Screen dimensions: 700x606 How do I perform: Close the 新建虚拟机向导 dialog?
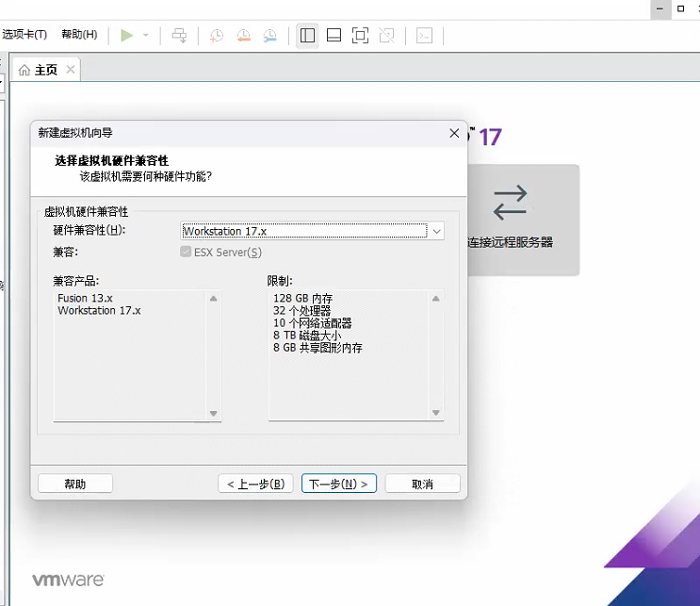pos(454,133)
